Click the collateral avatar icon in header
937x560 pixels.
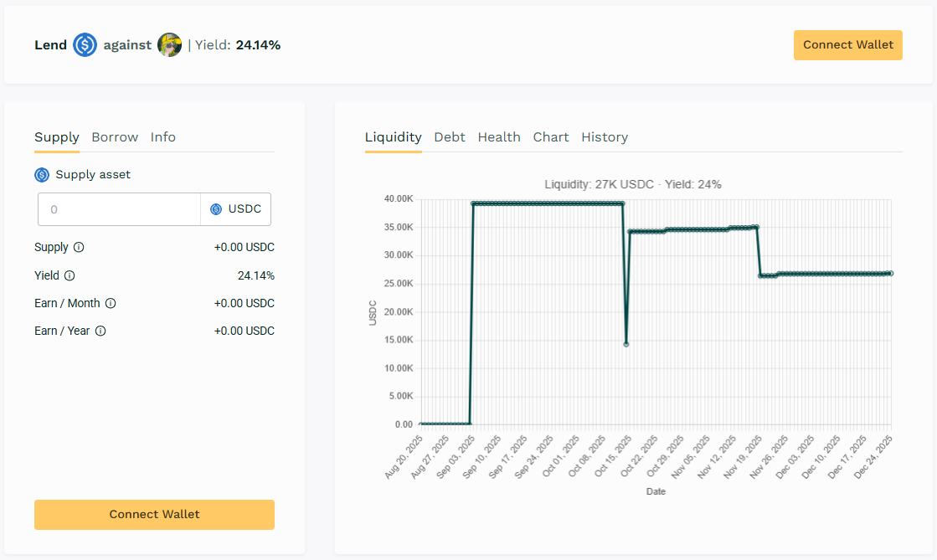click(x=169, y=45)
